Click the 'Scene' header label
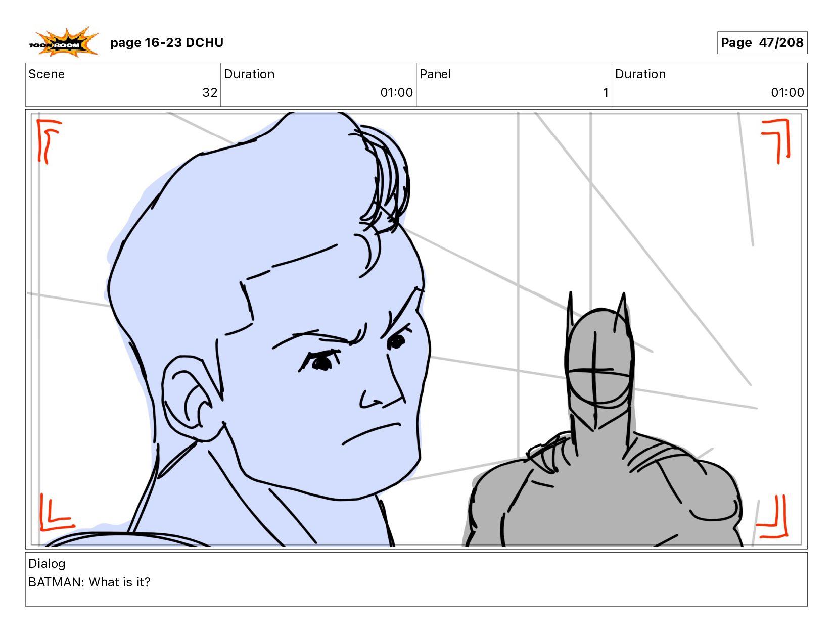 (47, 74)
